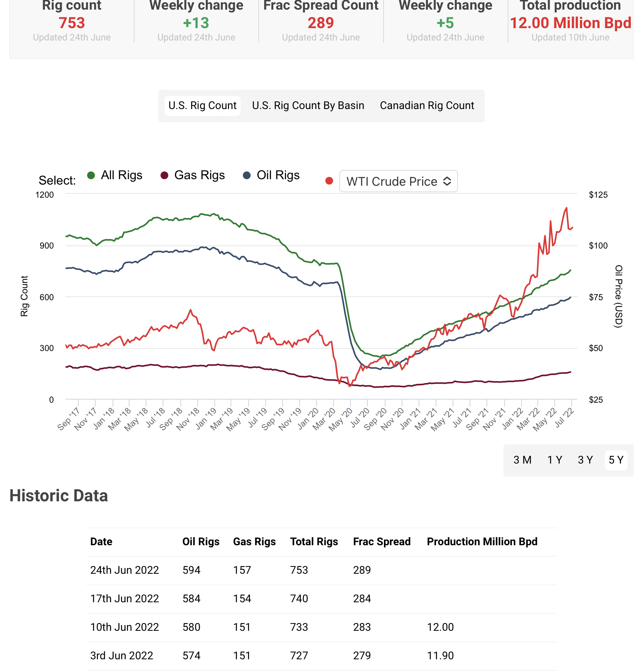The height and width of the screenshot is (672, 643).
Task: Select the 3rd Jun 2022 date cell
Action: click(122, 656)
